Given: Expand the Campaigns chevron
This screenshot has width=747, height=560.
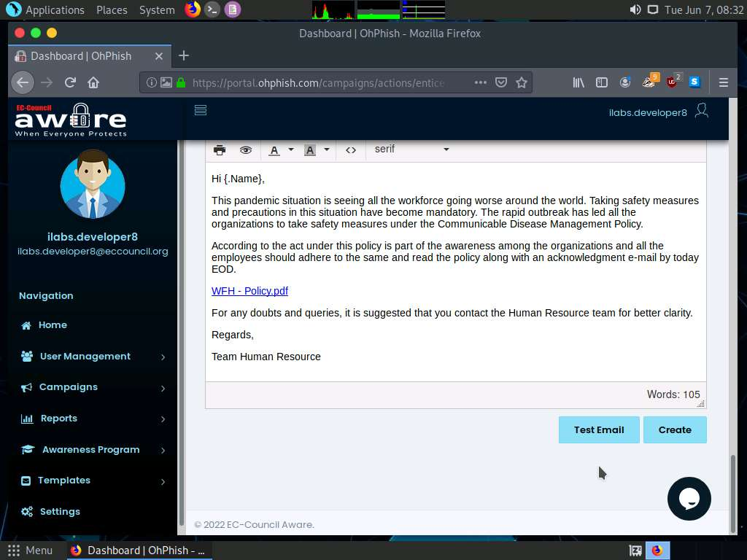Looking at the screenshot, I should coord(163,388).
